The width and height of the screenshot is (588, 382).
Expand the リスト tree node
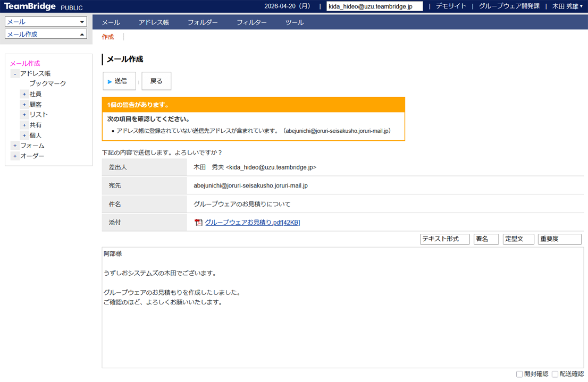pos(24,115)
